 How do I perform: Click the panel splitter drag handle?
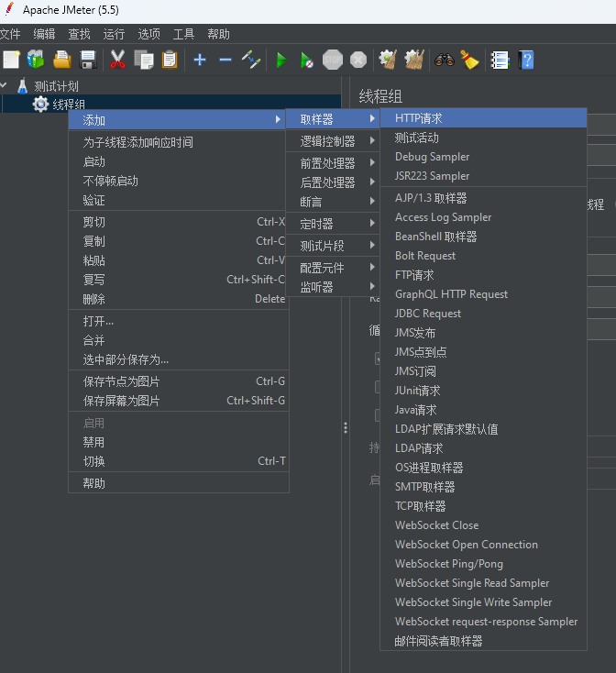(345, 427)
